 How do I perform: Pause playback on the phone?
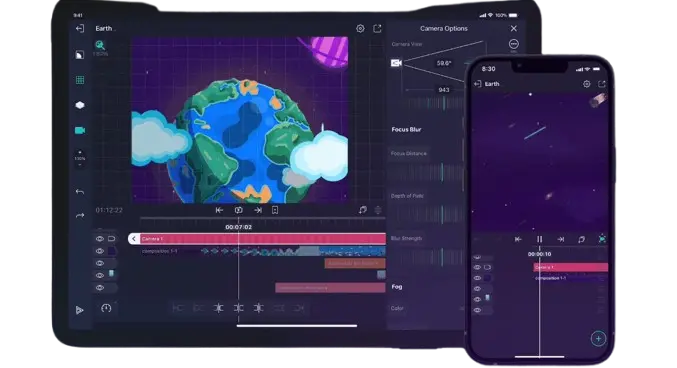click(x=539, y=239)
